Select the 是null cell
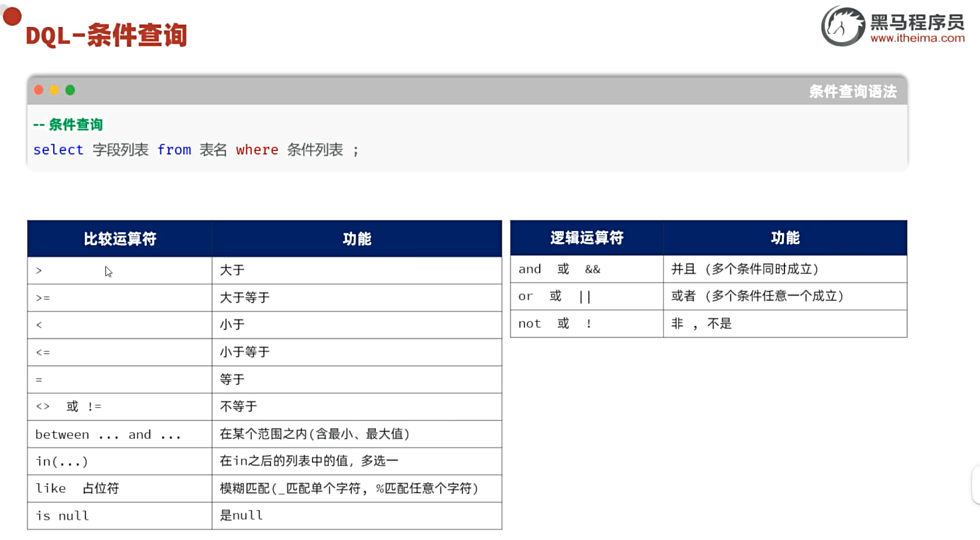The height and width of the screenshot is (540, 980). (x=357, y=515)
